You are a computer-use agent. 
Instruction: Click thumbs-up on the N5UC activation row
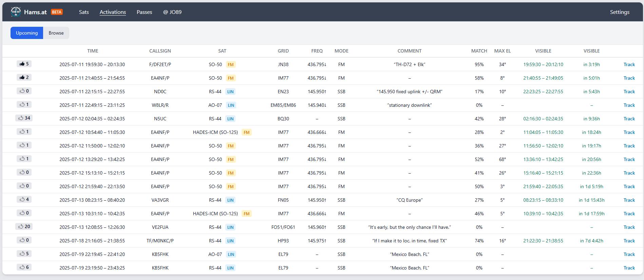click(24, 118)
